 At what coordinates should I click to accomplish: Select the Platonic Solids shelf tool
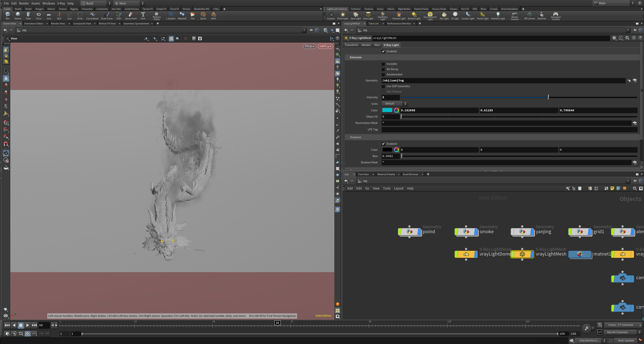[x=156, y=16]
